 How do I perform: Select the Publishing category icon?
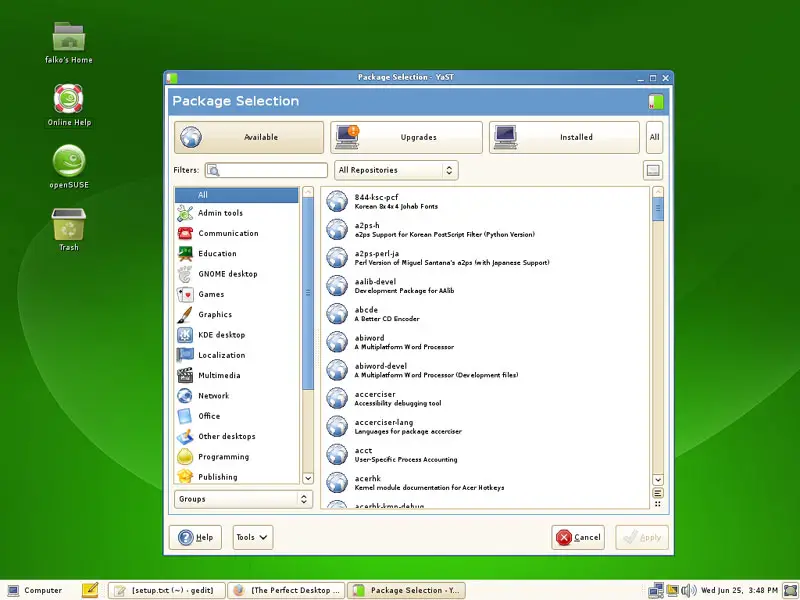pyautogui.click(x=185, y=477)
